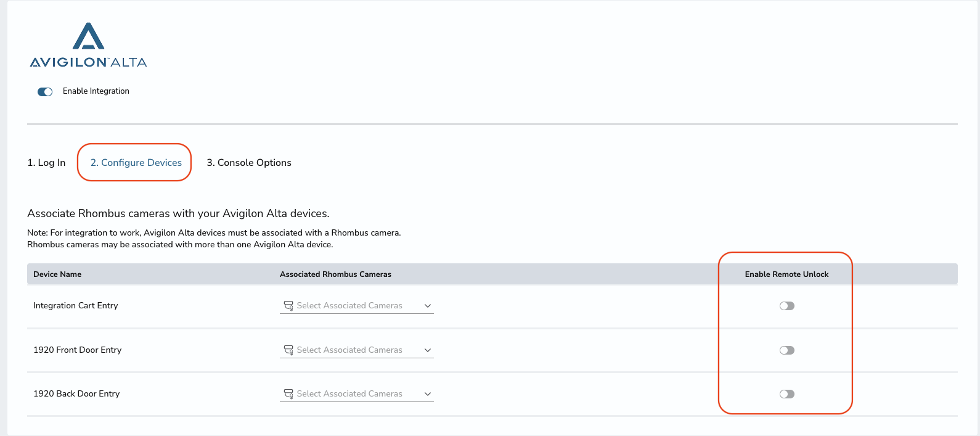This screenshot has height=436, width=980.
Task: Click the Enable Remote Unlock column header
Action: (786, 274)
